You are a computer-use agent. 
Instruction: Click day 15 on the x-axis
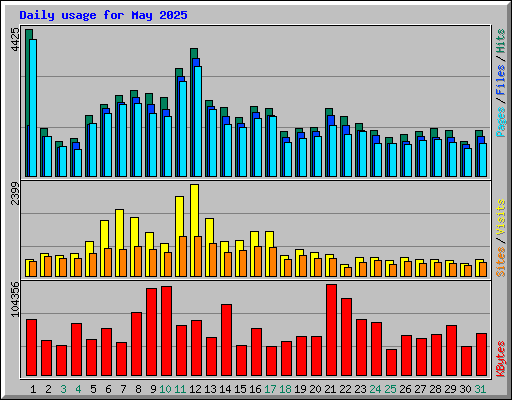[x=240, y=389]
